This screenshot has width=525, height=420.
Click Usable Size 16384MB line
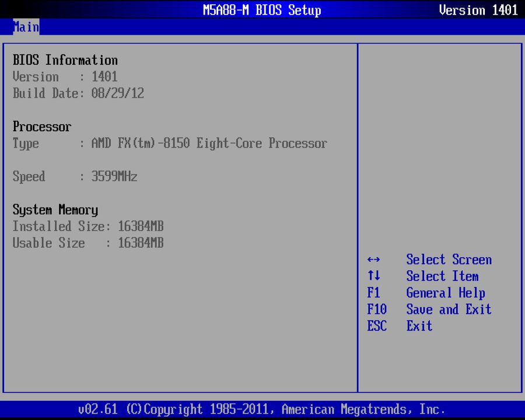coord(88,243)
